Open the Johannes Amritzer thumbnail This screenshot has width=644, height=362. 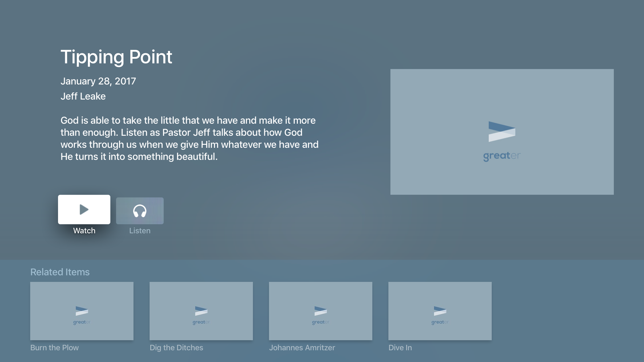pos(321,311)
